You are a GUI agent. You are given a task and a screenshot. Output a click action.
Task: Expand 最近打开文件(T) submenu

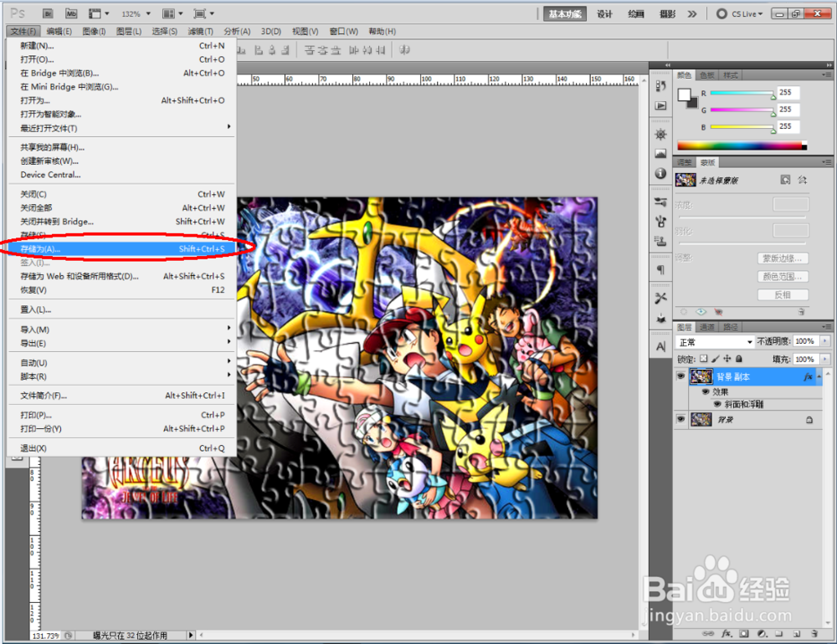pos(122,128)
